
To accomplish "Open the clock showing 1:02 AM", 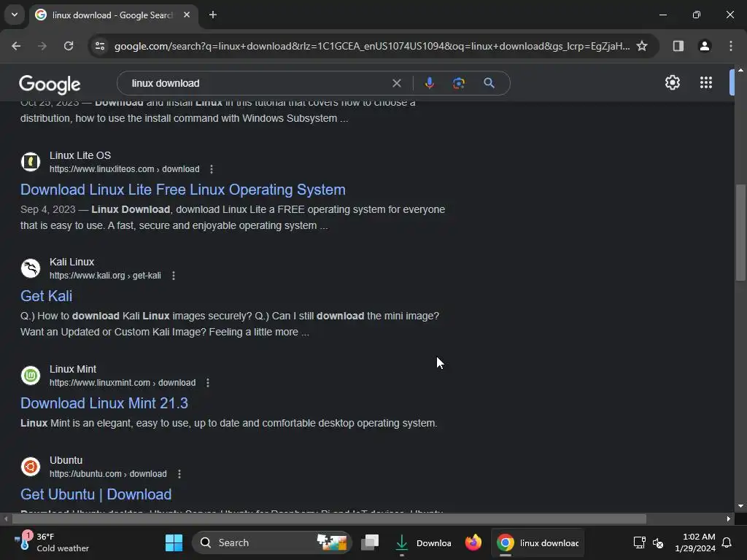I will [x=695, y=542].
